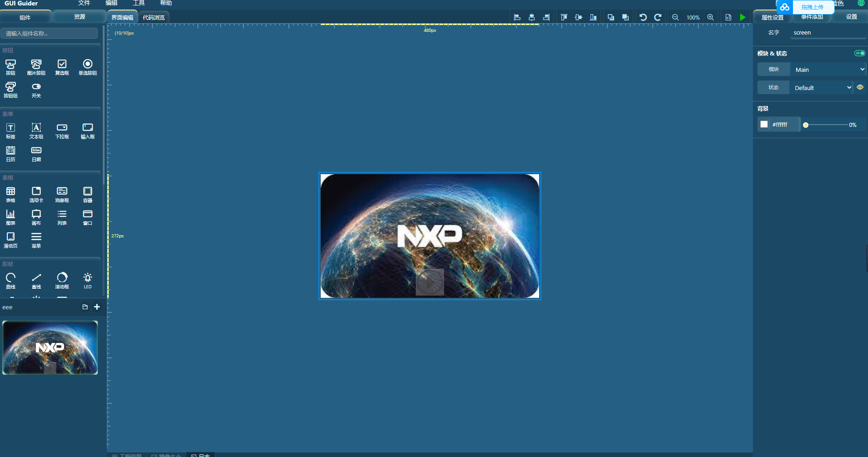Undo the last edit
The width and height of the screenshot is (868, 457).
(x=643, y=17)
